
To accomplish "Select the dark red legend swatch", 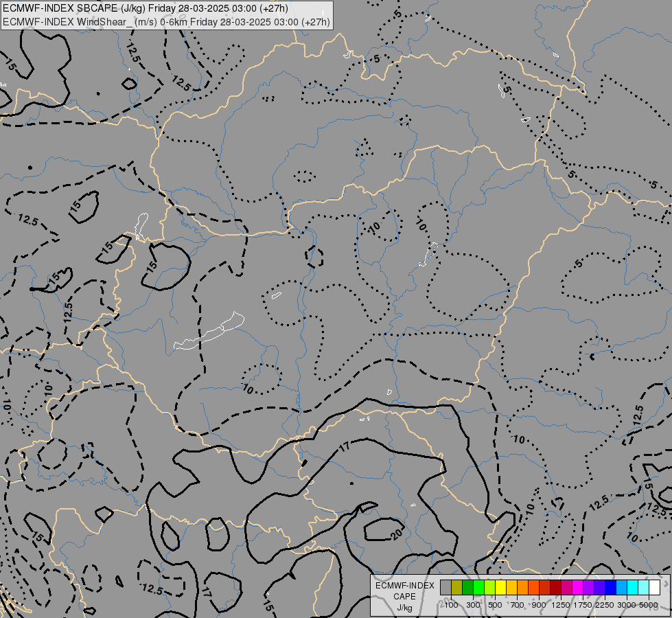I will (556, 587).
